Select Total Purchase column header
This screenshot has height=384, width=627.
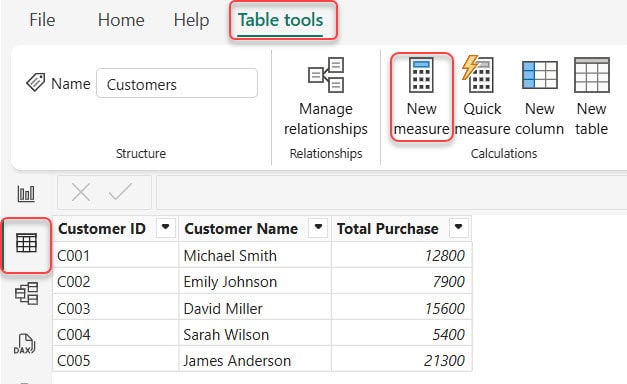point(387,228)
